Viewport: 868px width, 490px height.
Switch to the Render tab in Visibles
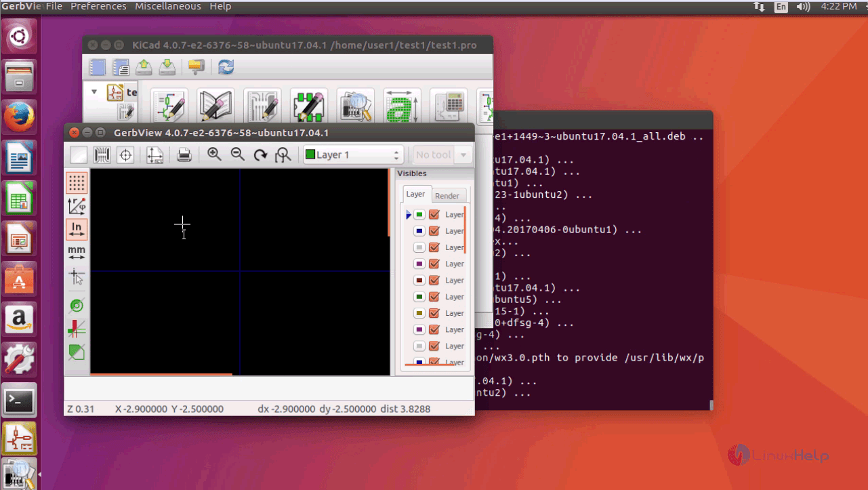click(x=447, y=196)
